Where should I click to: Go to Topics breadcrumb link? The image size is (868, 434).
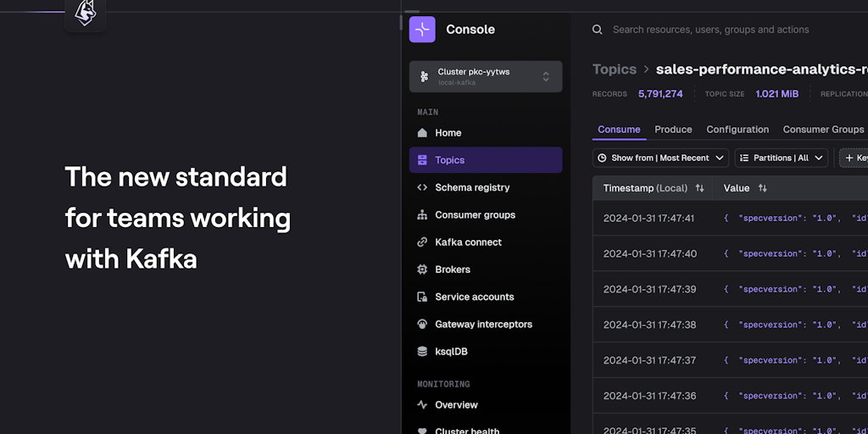[614, 70]
